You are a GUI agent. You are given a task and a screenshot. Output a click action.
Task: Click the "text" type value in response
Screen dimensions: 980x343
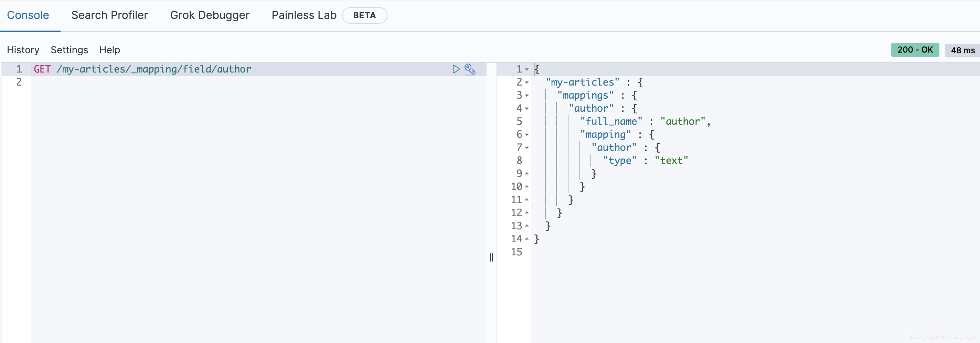tap(671, 161)
